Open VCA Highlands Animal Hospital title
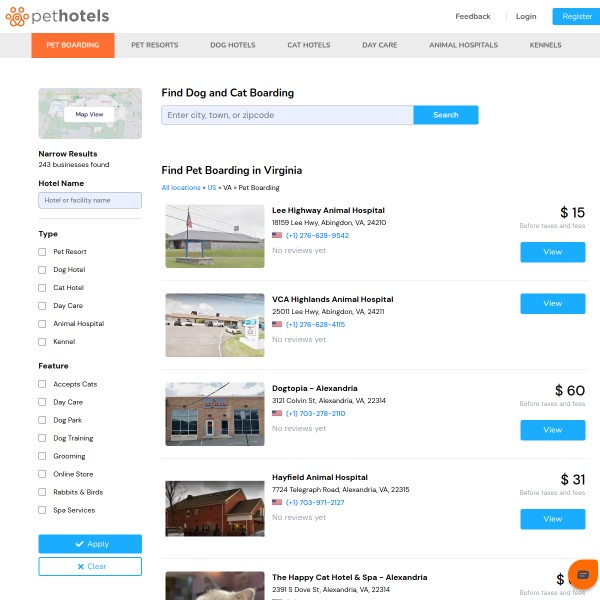The height and width of the screenshot is (600, 600). 333,300
